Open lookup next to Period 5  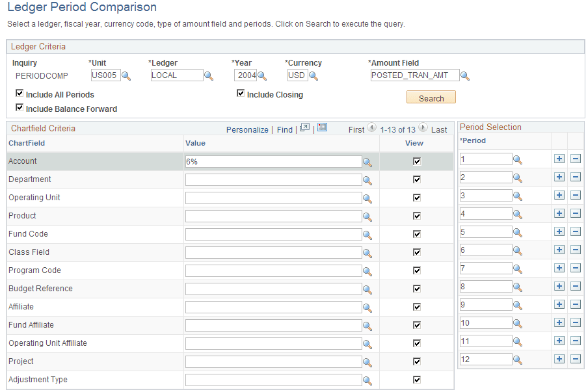click(x=518, y=232)
